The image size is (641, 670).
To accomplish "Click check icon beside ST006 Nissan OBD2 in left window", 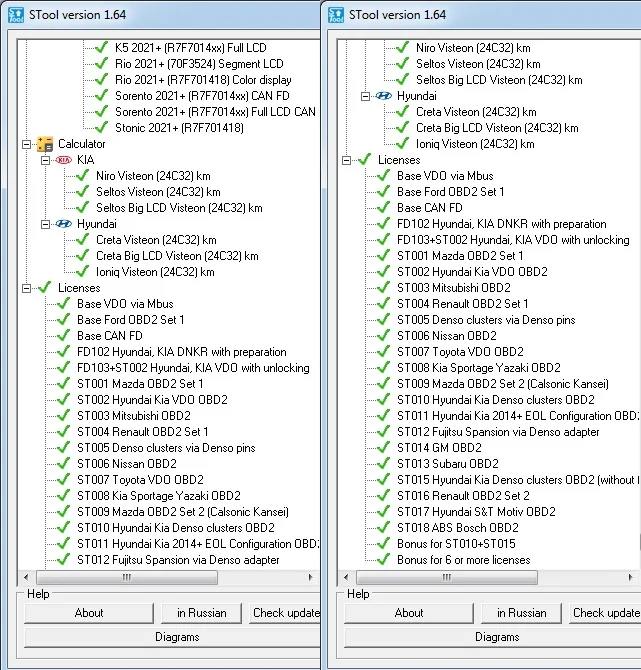I will point(63,464).
